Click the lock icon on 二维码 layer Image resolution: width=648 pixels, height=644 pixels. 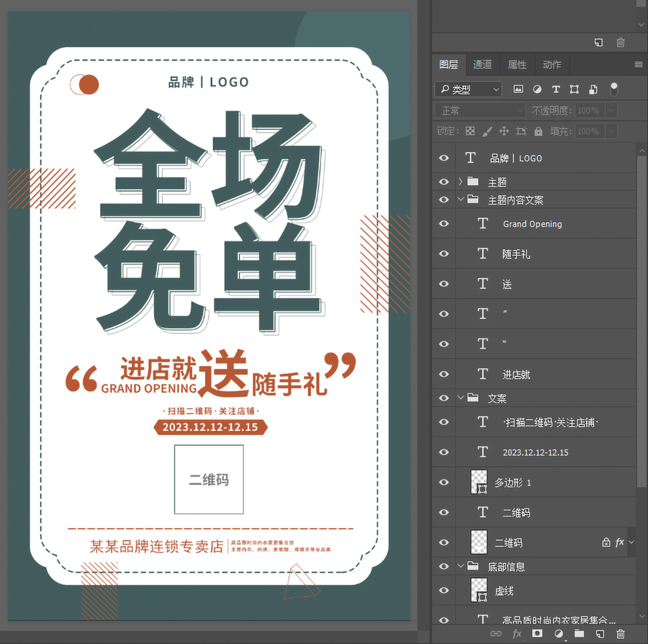click(x=606, y=542)
